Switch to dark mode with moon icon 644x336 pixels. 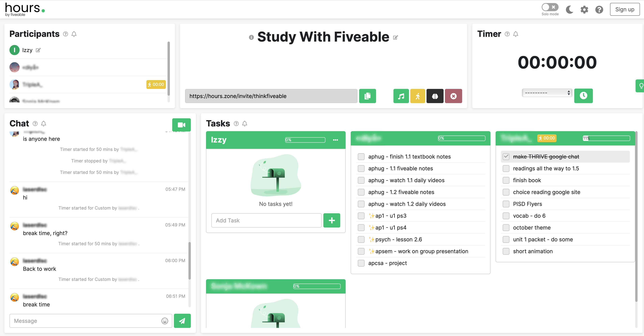[x=569, y=10]
